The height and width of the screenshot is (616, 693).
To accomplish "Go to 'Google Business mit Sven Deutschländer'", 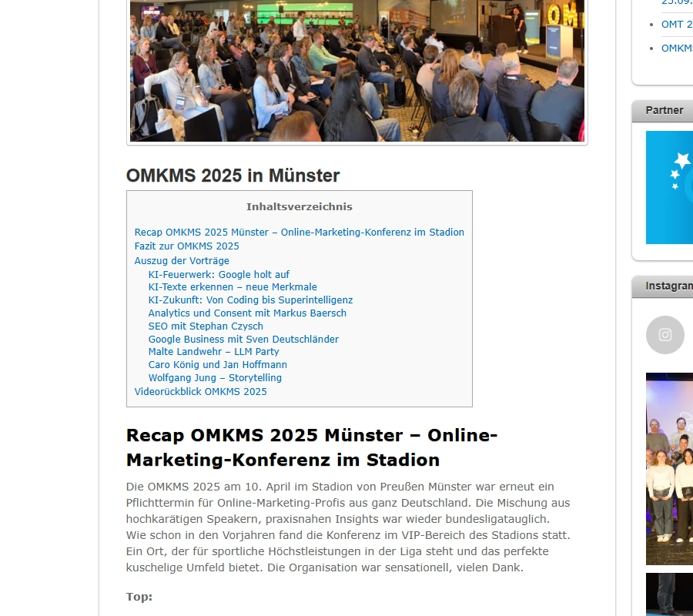I will click(243, 339).
